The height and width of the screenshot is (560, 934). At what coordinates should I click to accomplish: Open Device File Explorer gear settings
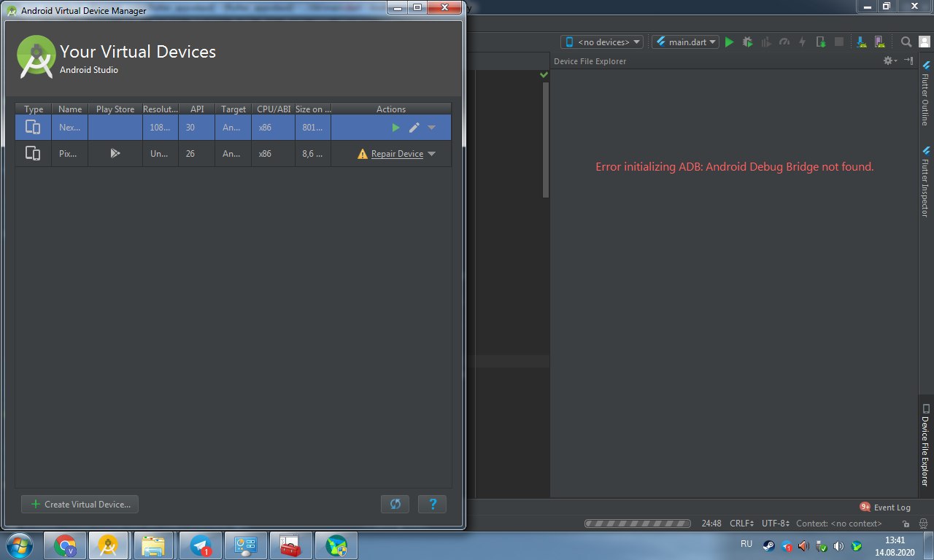pyautogui.click(x=889, y=61)
